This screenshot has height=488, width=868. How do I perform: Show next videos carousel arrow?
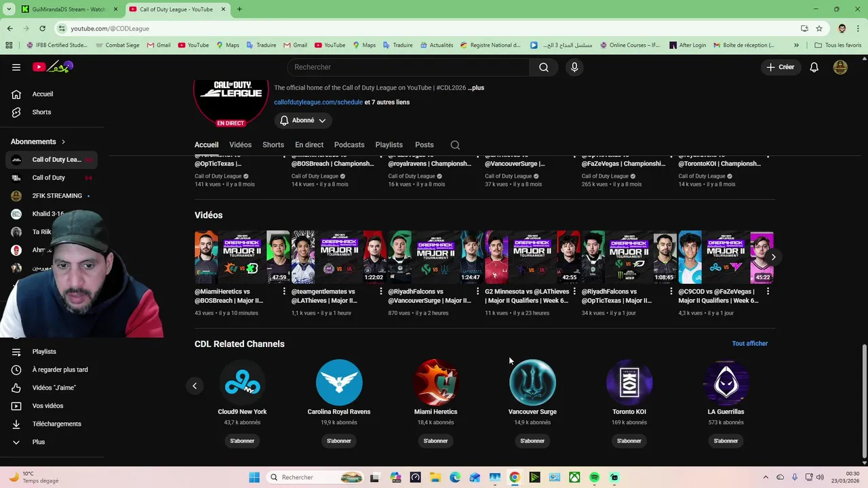[x=773, y=257]
